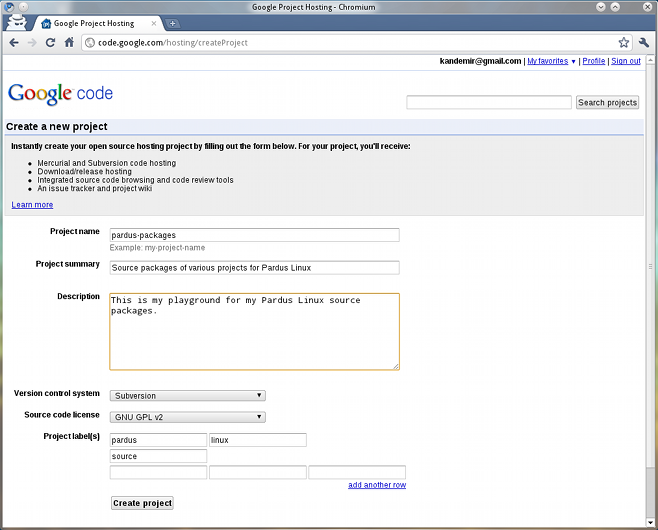Click the 'Create a new project' heading
Screen dimensions: 658x530
[x=57, y=127]
